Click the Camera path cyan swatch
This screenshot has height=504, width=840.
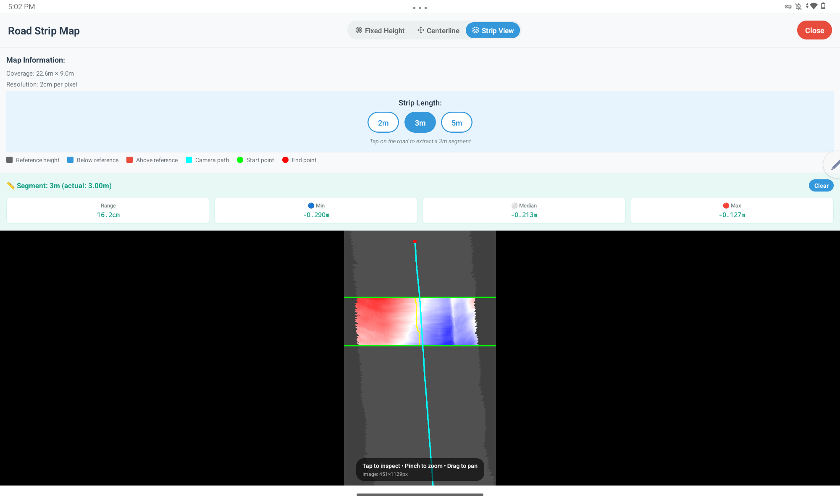click(x=189, y=160)
